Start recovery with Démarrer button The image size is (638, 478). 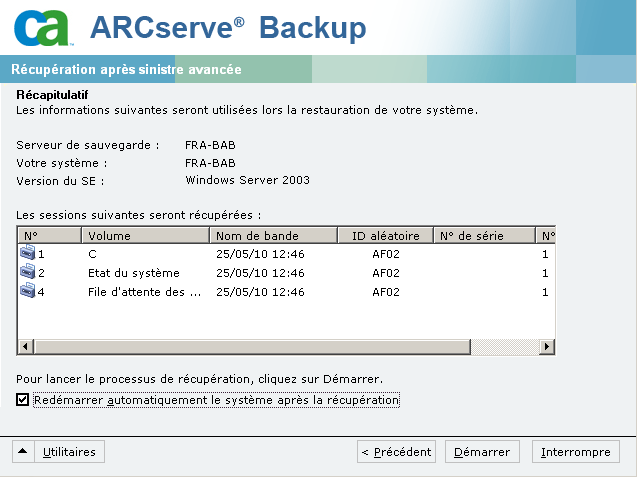pos(482,452)
